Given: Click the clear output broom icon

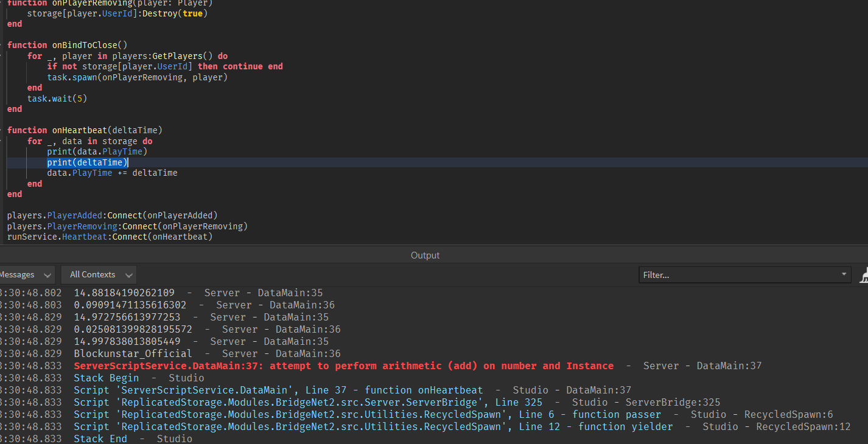Looking at the screenshot, I should pyautogui.click(x=864, y=276).
